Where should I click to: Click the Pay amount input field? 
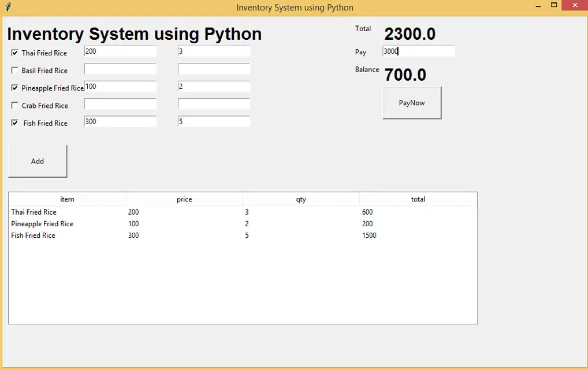click(x=419, y=51)
